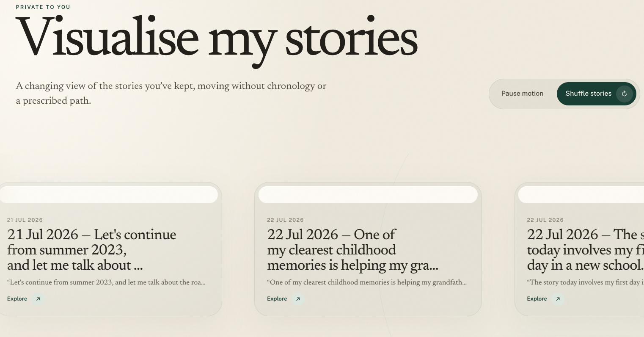The height and width of the screenshot is (337, 644).
Task: Pause the story motion
Action: click(x=522, y=94)
